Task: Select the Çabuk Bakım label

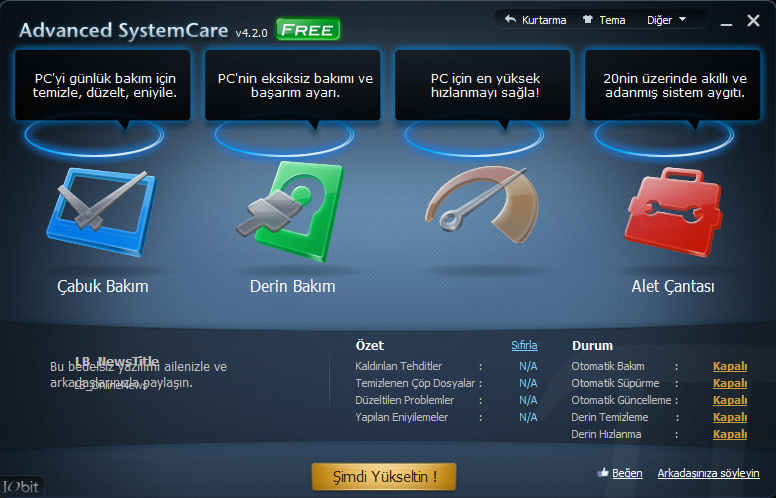Action: pos(102,286)
